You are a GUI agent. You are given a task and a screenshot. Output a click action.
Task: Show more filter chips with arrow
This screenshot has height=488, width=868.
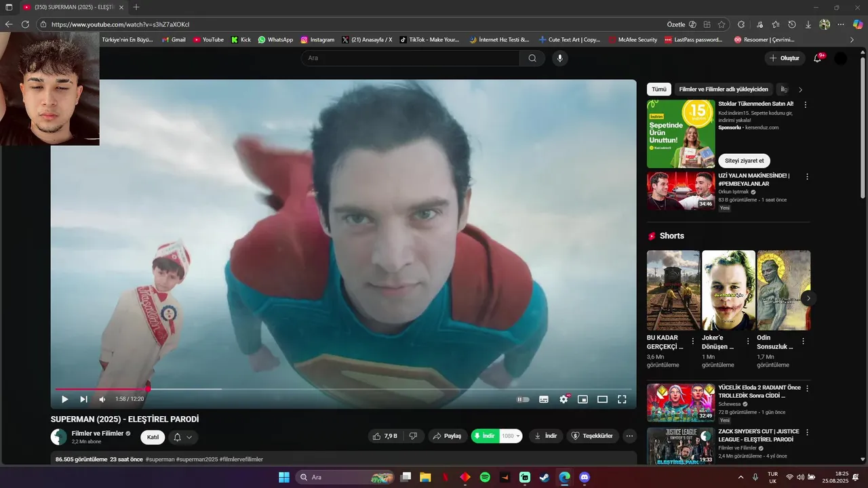tap(800, 89)
